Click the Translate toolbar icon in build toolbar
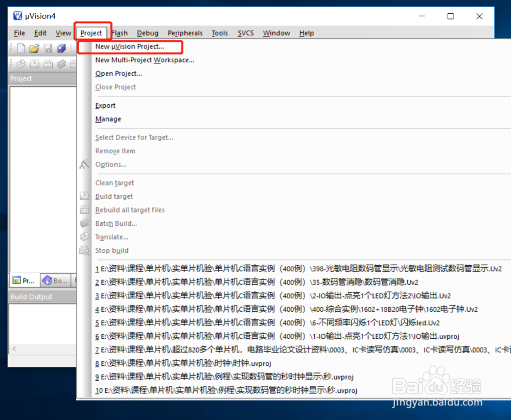Screen dimensions: 511x420 point(21,64)
